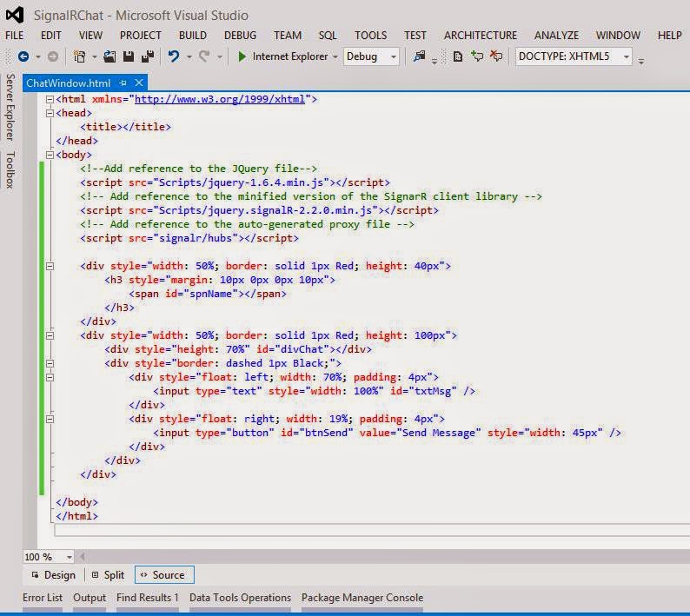Collapse the float right div outline
690x616 pixels.
click(x=50, y=420)
